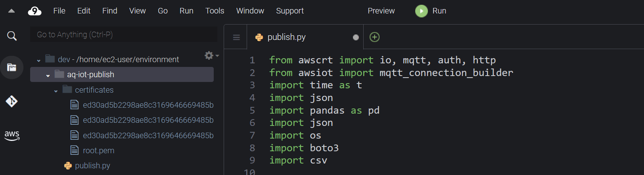The width and height of the screenshot is (644, 175).
Task: Click the green Run play icon
Action: [422, 11]
